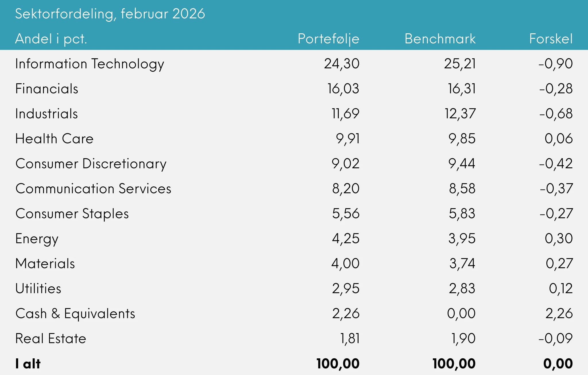
Task: Click the 'Utilities' sector label
Action: pyautogui.click(x=38, y=289)
